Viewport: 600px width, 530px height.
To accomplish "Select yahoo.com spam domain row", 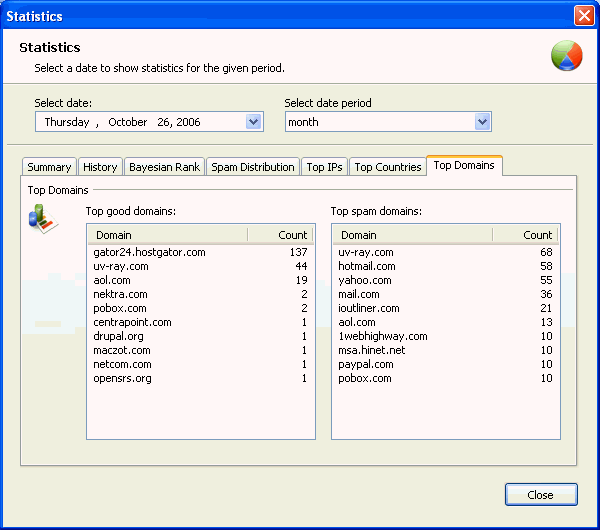I will point(446,280).
